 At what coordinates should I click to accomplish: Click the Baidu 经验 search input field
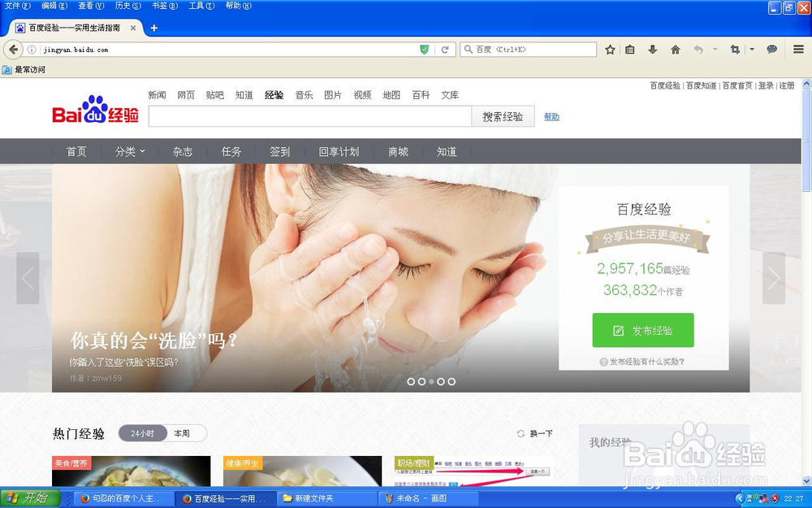(309, 116)
